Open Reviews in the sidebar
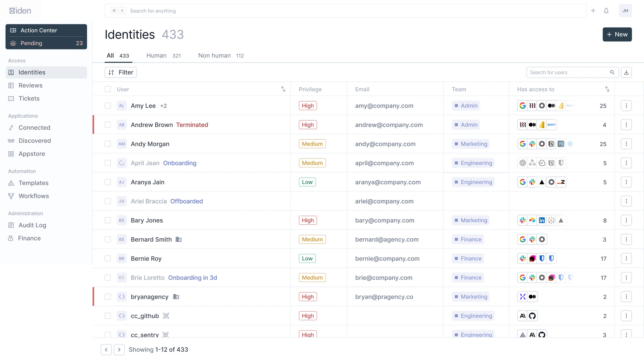 (x=46, y=86)
